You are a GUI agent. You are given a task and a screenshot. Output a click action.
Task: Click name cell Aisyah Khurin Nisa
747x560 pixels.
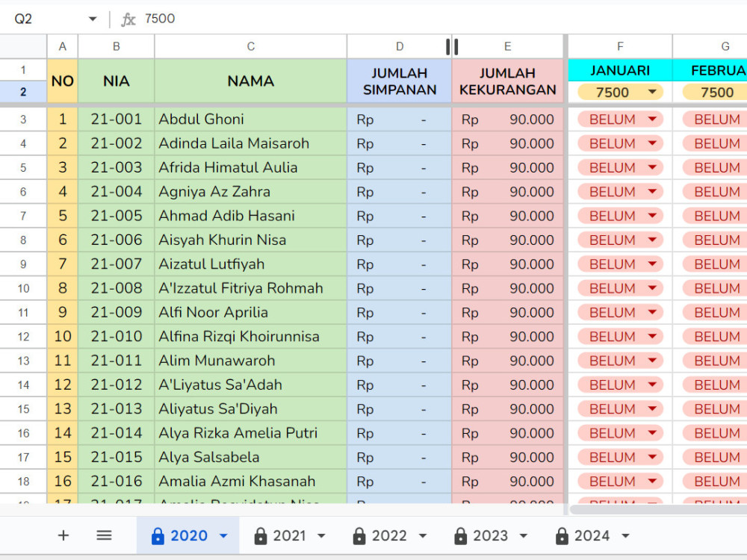(x=250, y=240)
